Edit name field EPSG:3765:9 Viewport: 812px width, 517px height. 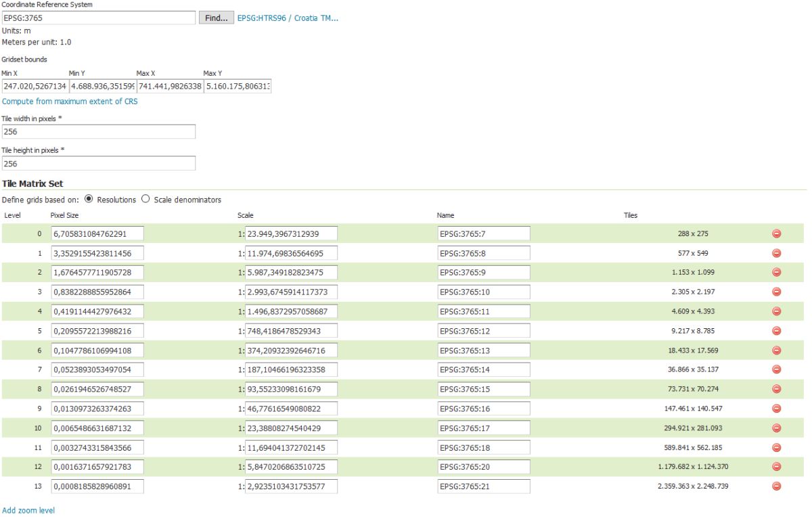tap(484, 272)
